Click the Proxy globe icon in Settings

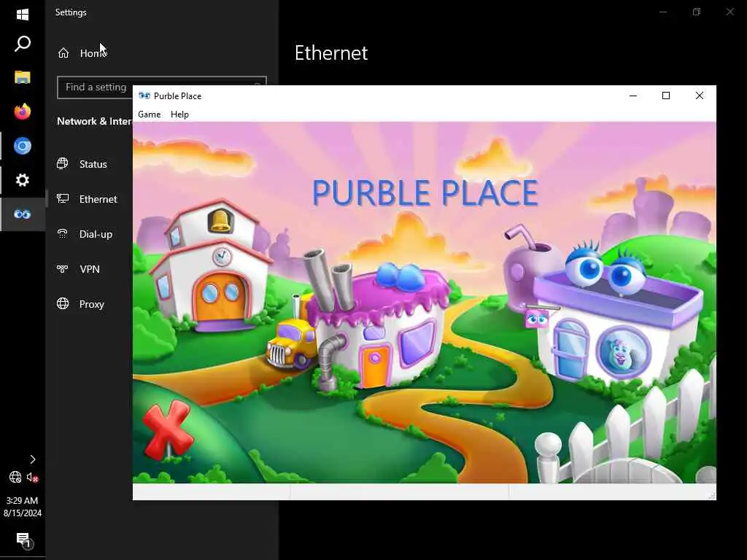pyautogui.click(x=63, y=303)
